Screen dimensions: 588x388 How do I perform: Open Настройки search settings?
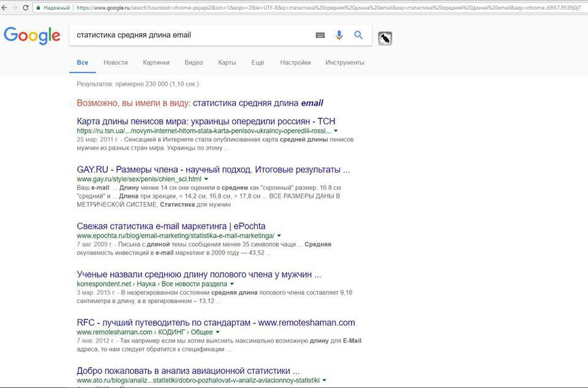click(x=295, y=62)
